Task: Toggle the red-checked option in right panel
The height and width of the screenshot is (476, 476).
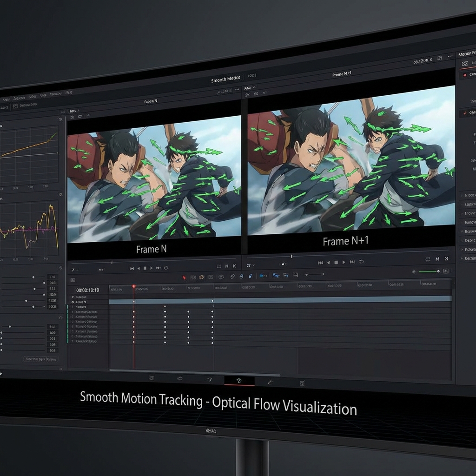Action: pos(465,113)
